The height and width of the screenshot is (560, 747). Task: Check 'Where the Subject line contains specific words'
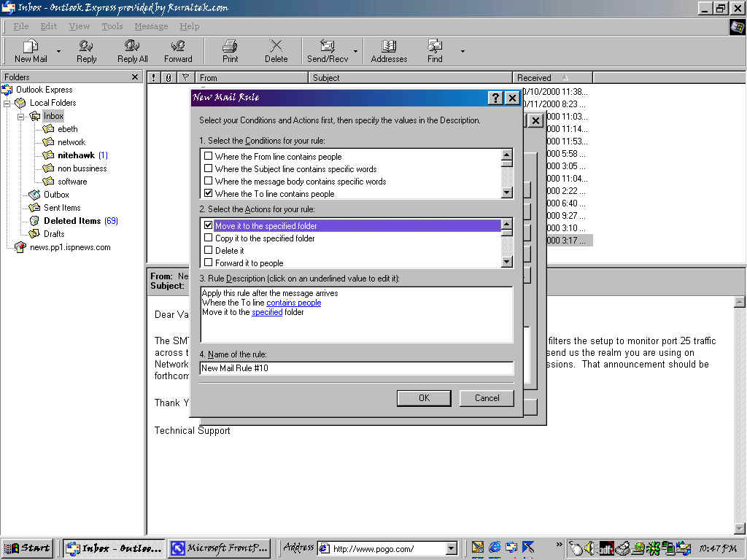coord(208,168)
